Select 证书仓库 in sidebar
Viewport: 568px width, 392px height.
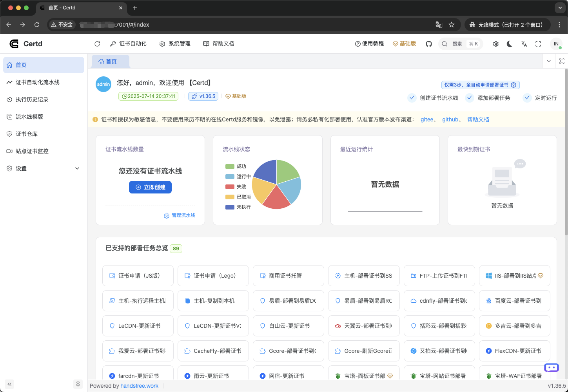[27, 134]
